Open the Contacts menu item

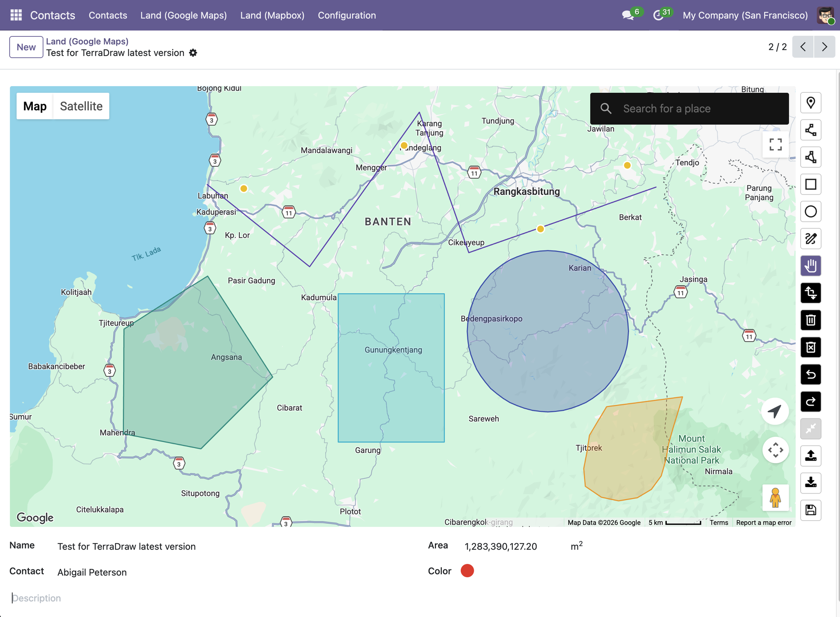click(108, 15)
